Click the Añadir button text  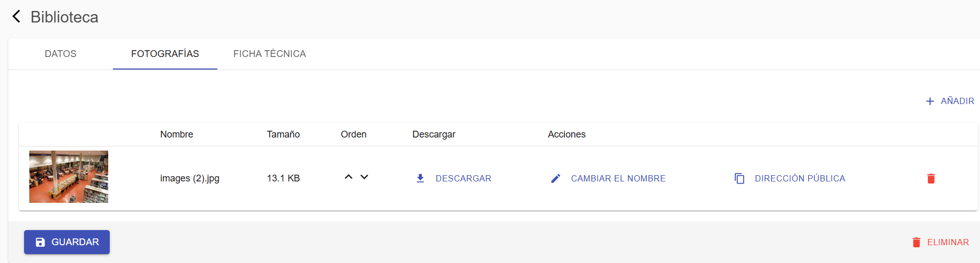(958, 101)
